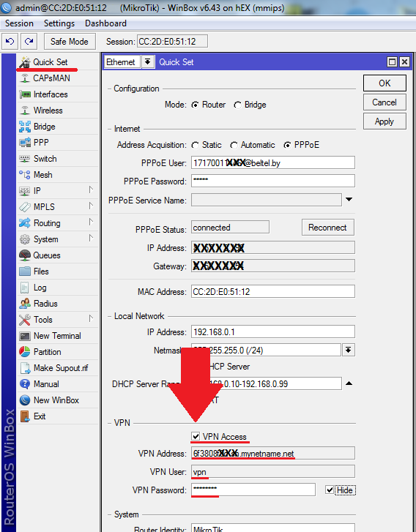Toggle the VPN Access checkbox
Screen dimensions: 416x532
(x=196, y=436)
